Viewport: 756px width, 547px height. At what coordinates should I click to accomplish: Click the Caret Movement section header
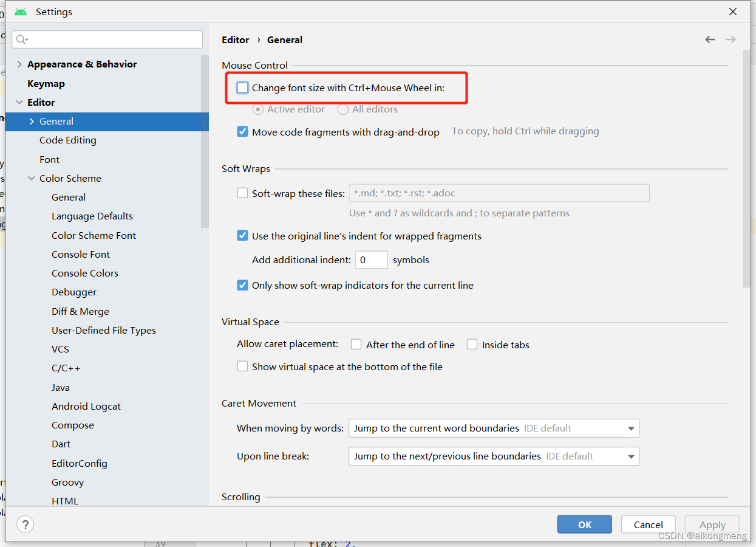click(x=259, y=404)
